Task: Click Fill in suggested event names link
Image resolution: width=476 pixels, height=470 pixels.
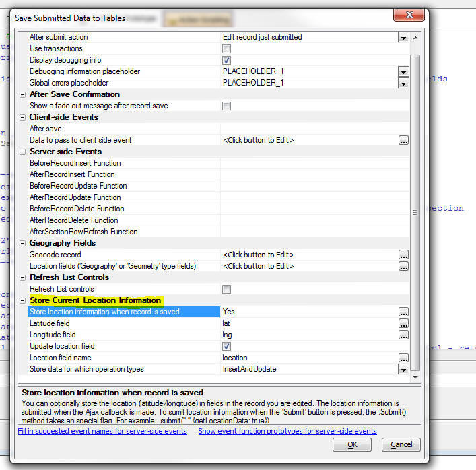Action: click(x=102, y=431)
